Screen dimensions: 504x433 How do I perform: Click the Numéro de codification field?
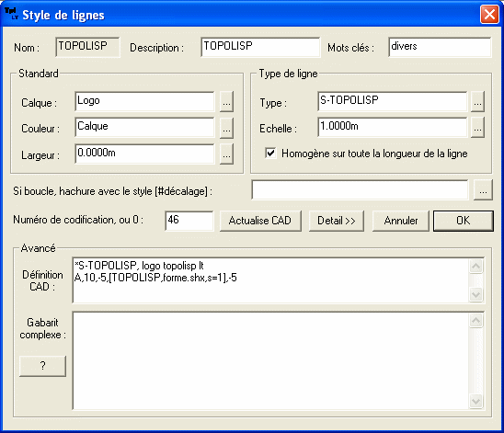189,221
